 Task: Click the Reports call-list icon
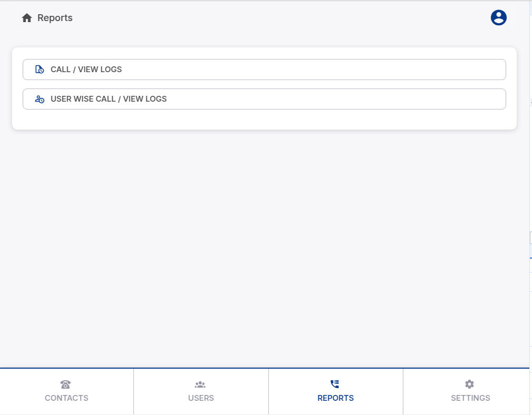[x=335, y=384]
